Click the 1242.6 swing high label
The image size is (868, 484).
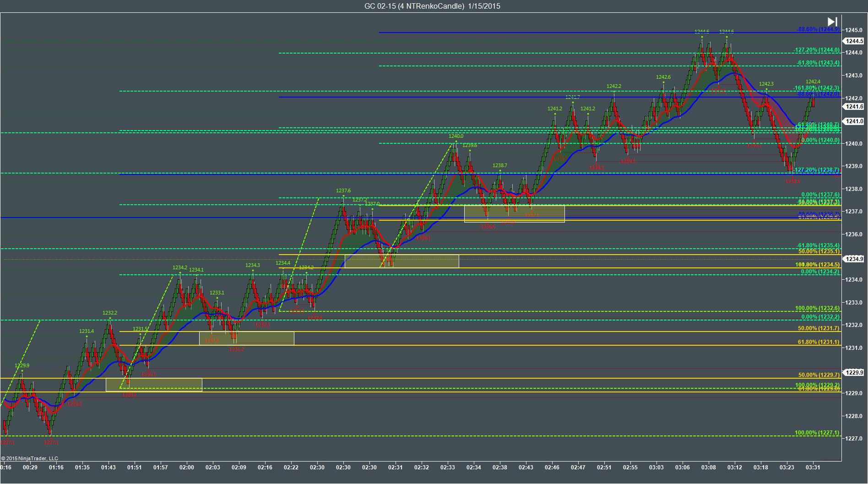pyautogui.click(x=663, y=77)
